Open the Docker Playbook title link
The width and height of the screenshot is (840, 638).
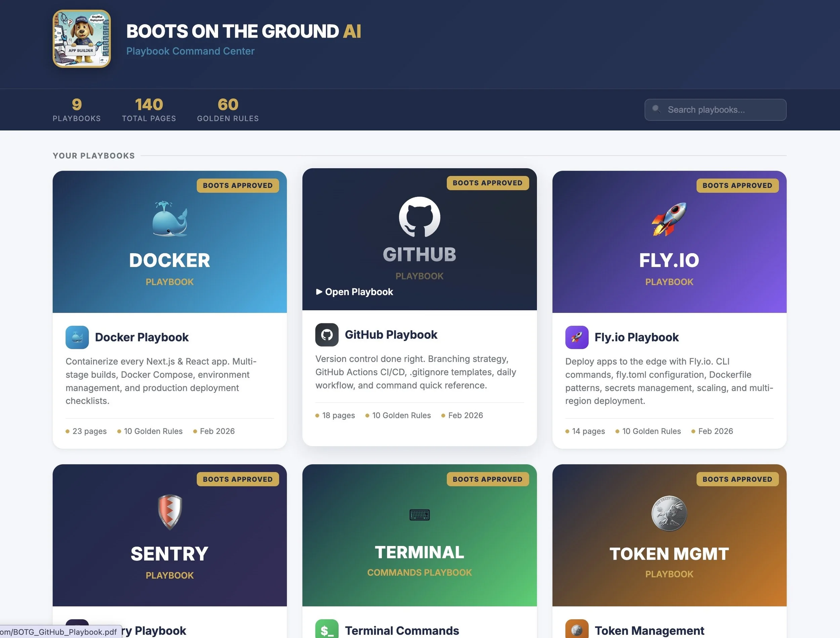(x=142, y=337)
